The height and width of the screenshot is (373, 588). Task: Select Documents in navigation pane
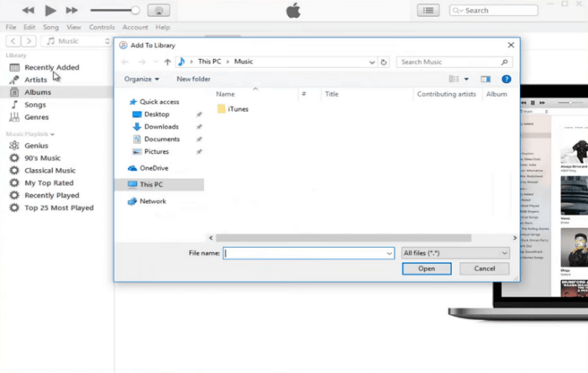(x=156, y=139)
